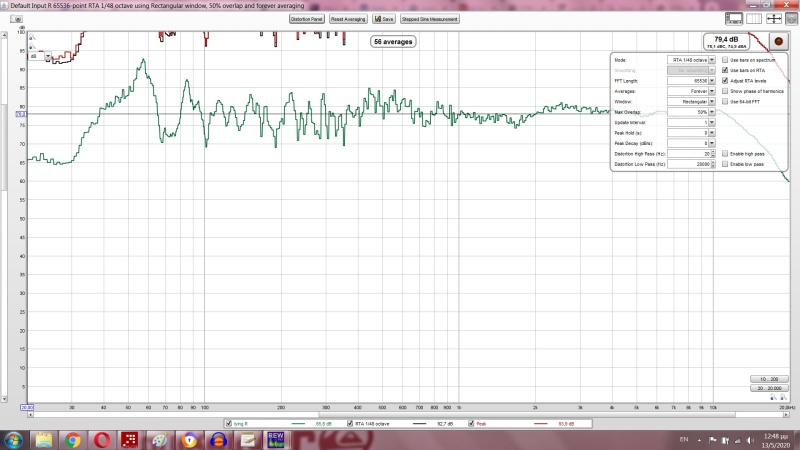Viewport: 800px width, 450px height.
Task: Toggle the Show phase of harmonics checkbox
Action: pyautogui.click(x=725, y=91)
